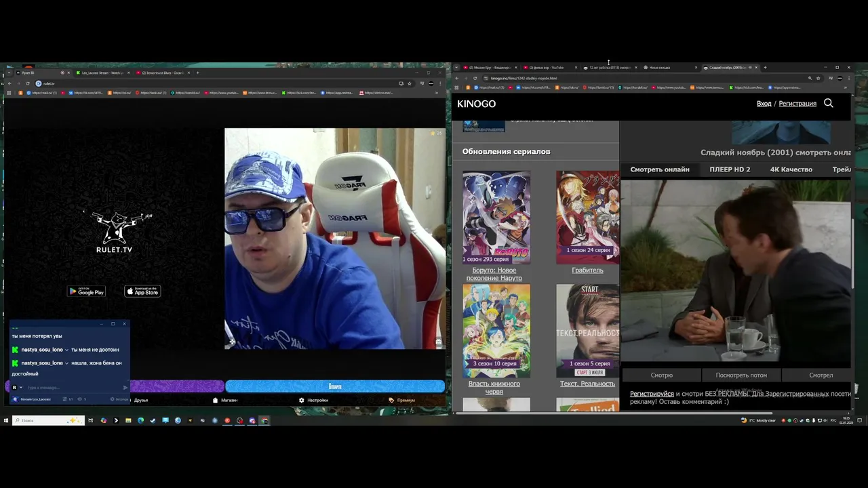Expand chat identity dropdown beside R avatar

21,388
